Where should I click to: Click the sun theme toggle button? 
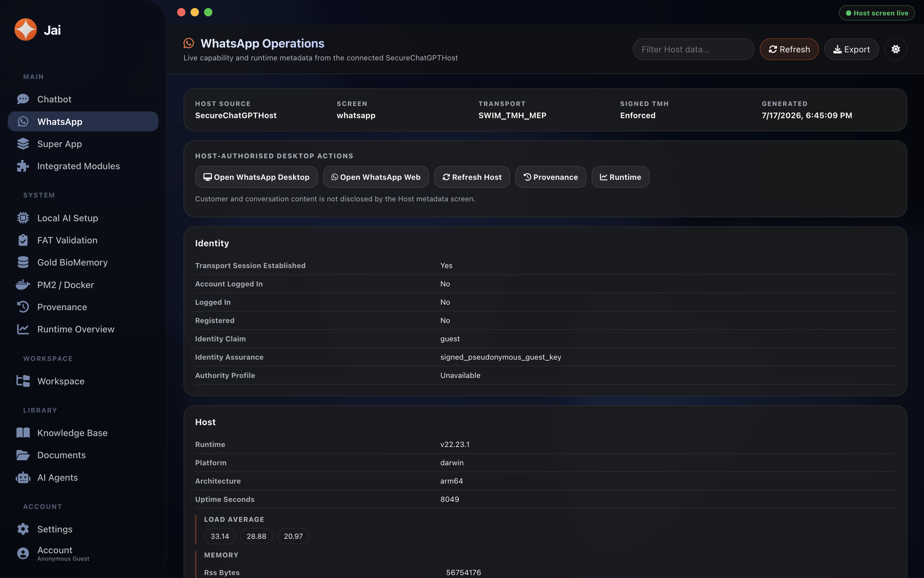click(896, 49)
